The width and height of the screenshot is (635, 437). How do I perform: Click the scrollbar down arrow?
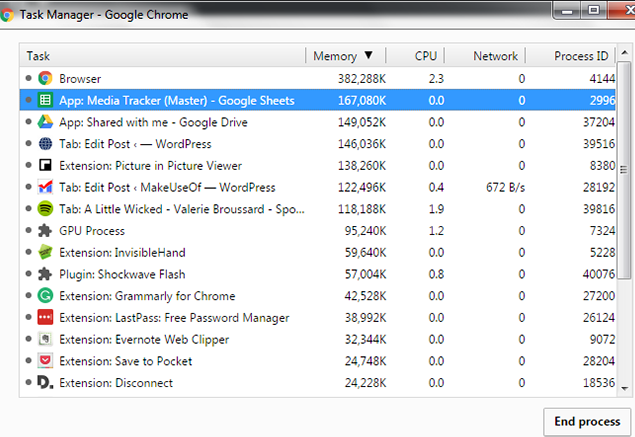[624, 388]
